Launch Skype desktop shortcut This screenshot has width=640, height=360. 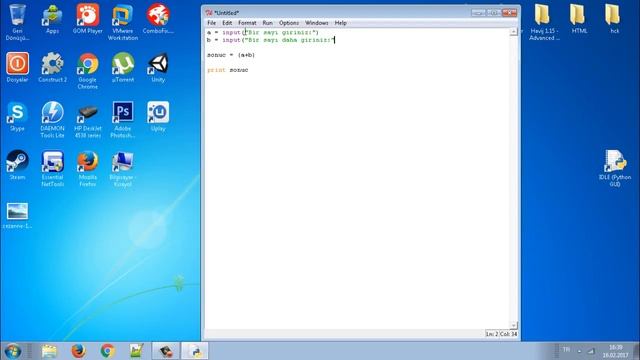17,117
